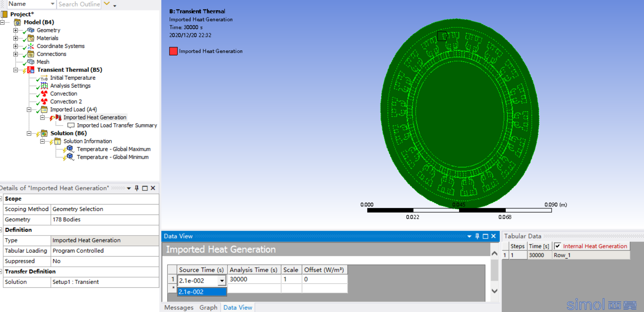Collapse the Scope details section
The height and width of the screenshot is (312, 644).
[1, 199]
